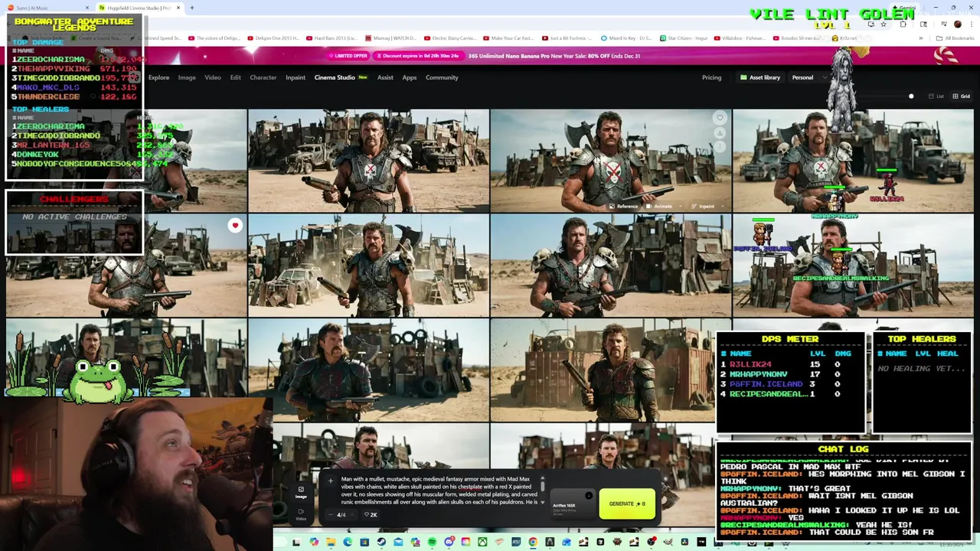Open Steam from the taskbar
Viewport: 980px width, 551px height.
381,542
